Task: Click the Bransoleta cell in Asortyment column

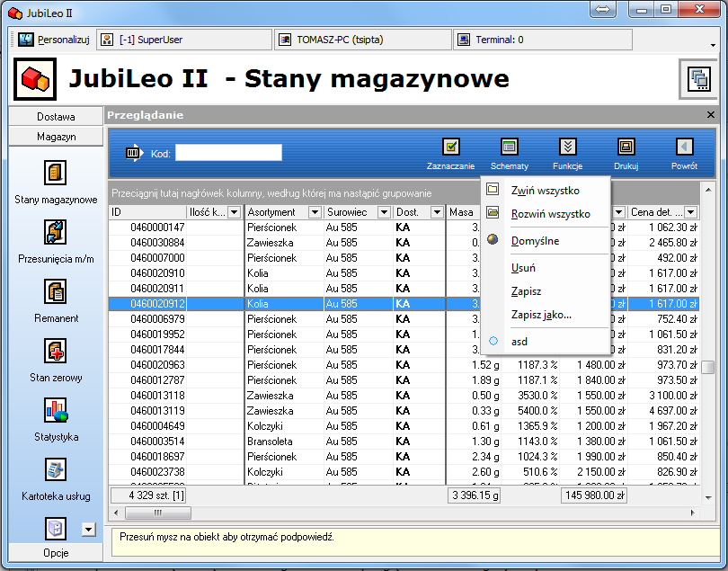Action: pos(284,442)
